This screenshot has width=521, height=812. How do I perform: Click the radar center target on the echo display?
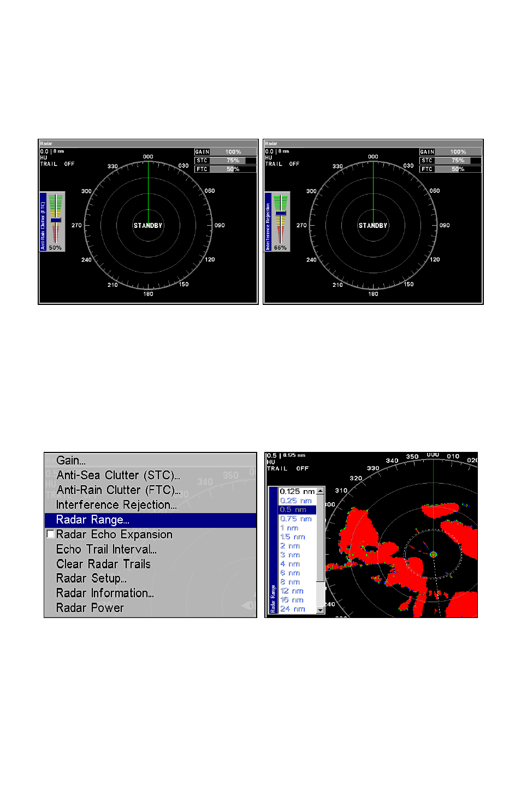point(433,554)
